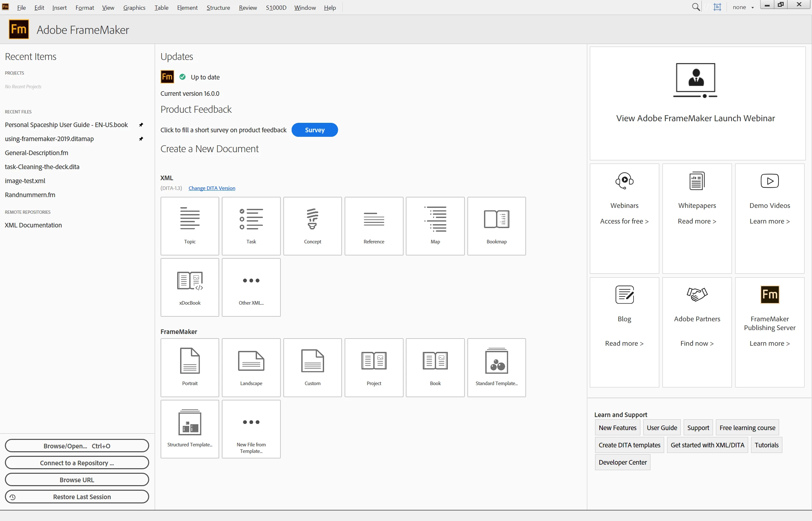The width and height of the screenshot is (812, 521).
Task: Click the blue Survey button
Action: 314,130
